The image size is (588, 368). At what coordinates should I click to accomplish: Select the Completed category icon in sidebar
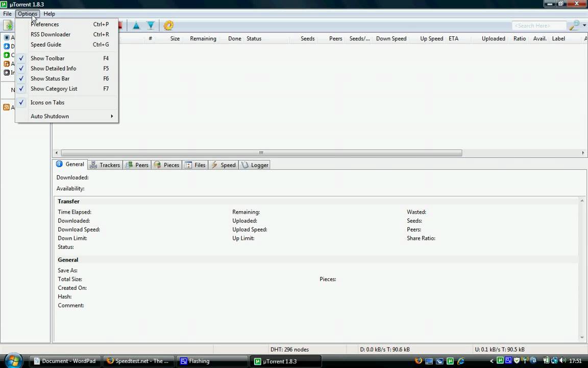pos(6,55)
